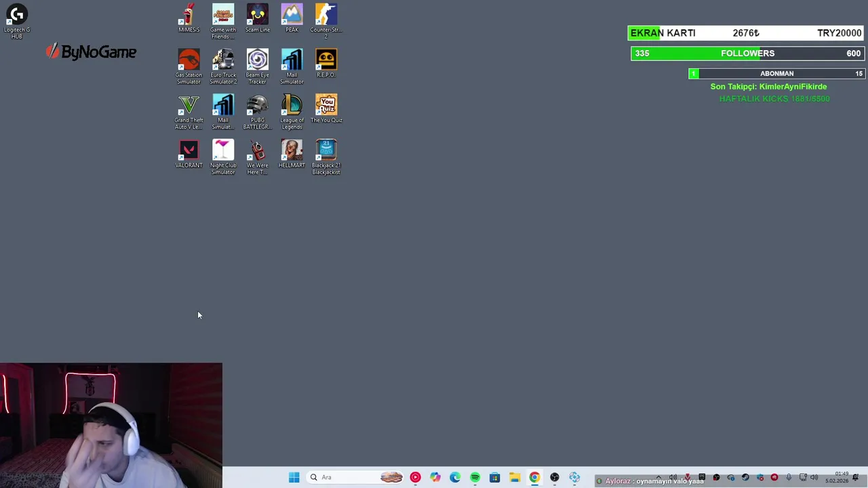This screenshot has width=868, height=488.
Task: Open the Logitech G HUB desktop shortcut
Action: (x=17, y=20)
